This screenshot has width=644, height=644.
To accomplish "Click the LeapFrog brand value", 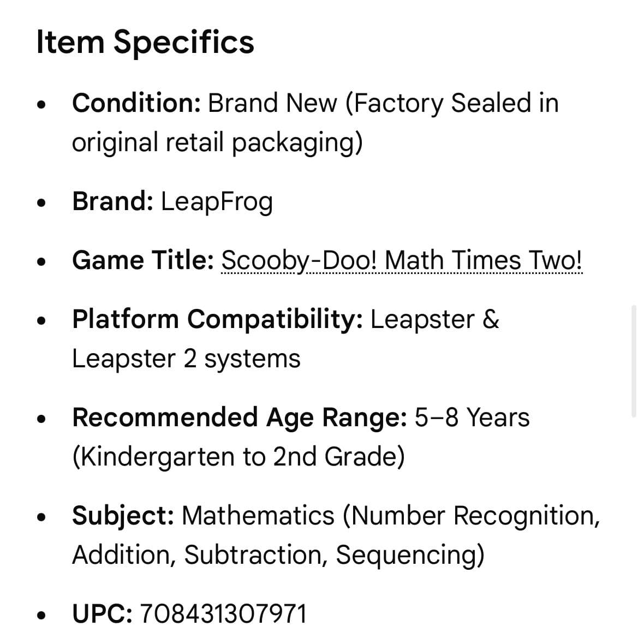I will click(x=217, y=202).
